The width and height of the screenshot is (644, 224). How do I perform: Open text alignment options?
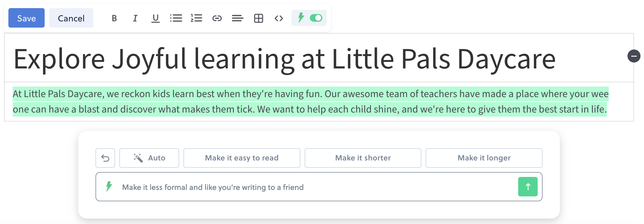point(238,18)
